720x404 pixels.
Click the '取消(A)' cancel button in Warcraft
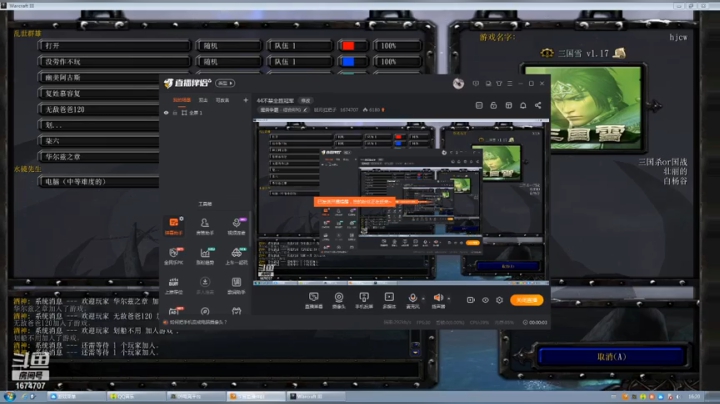coord(611,357)
